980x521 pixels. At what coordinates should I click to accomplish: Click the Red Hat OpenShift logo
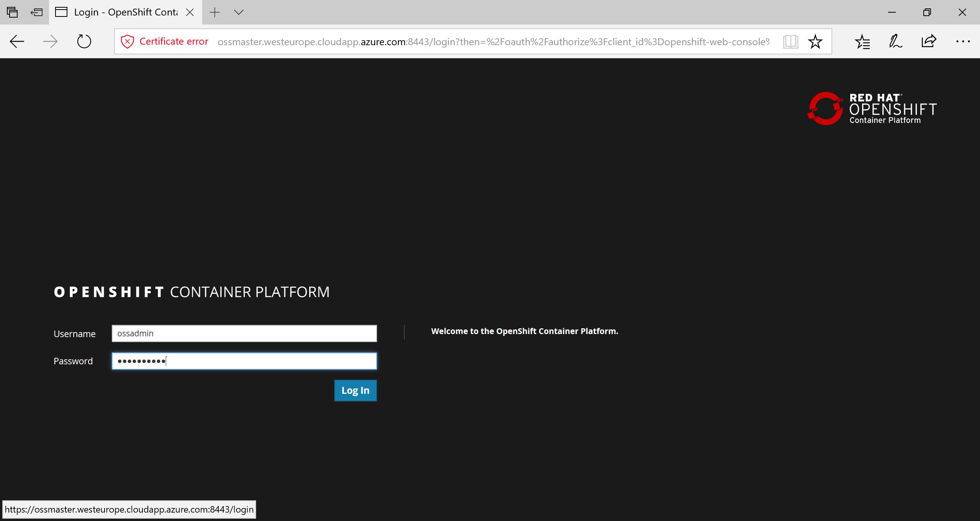click(872, 109)
